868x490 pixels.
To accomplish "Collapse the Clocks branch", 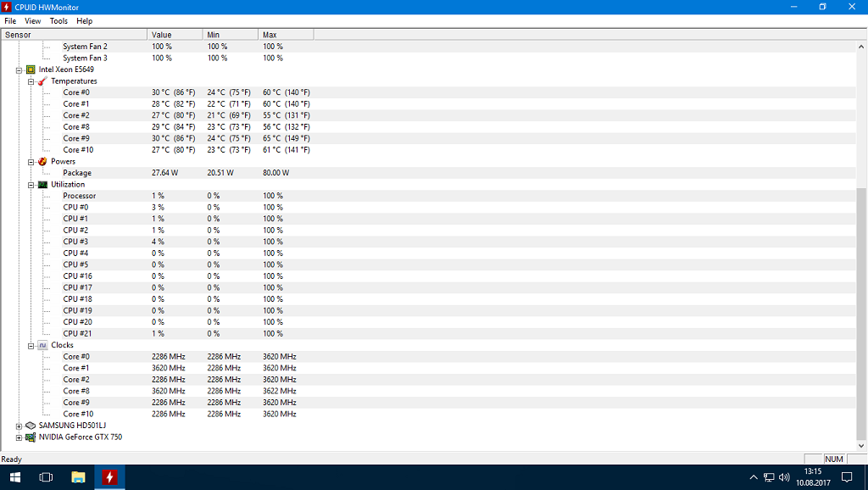I will (31, 346).
